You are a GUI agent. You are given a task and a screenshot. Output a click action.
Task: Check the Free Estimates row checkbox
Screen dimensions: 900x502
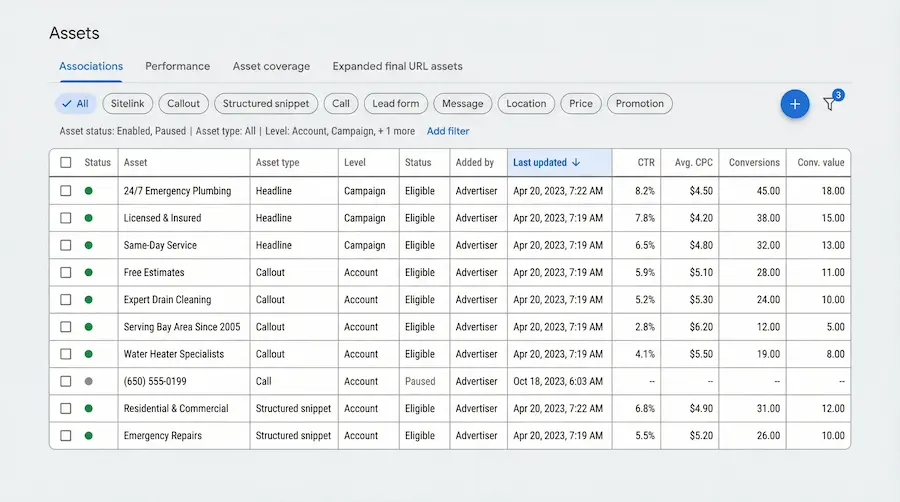[x=66, y=273]
